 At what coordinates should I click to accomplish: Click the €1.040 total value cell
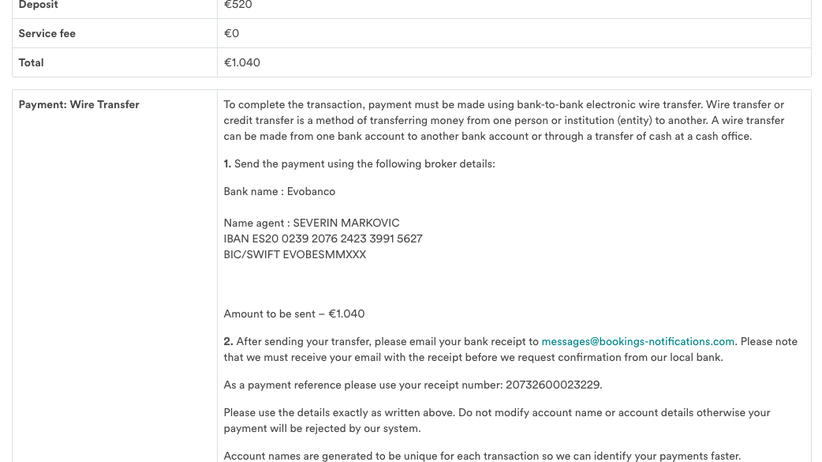242,63
